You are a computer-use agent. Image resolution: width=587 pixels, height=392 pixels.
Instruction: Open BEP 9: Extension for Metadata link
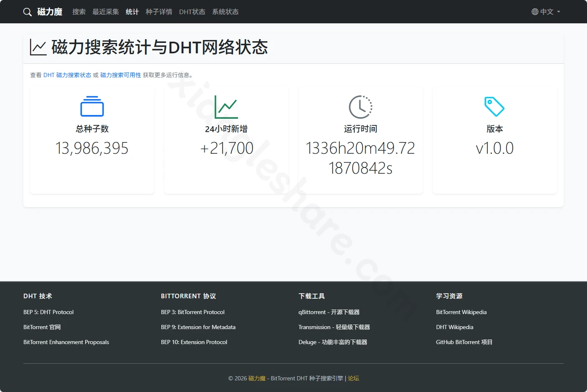click(x=198, y=327)
